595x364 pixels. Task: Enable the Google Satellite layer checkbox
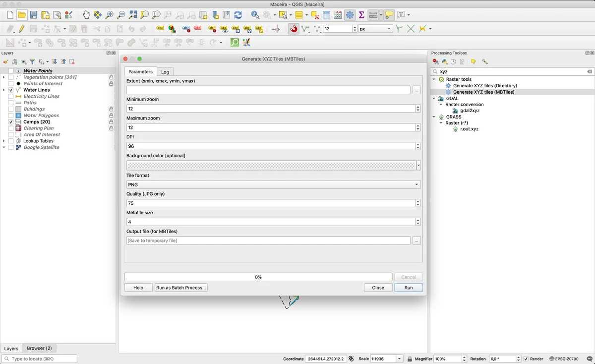11,147
